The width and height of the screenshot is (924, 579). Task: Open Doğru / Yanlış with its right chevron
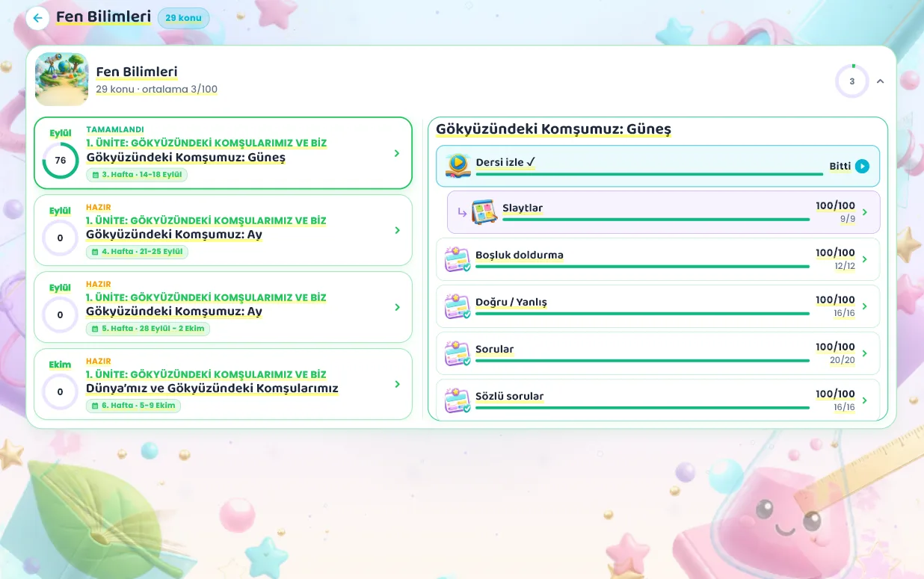coord(865,306)
